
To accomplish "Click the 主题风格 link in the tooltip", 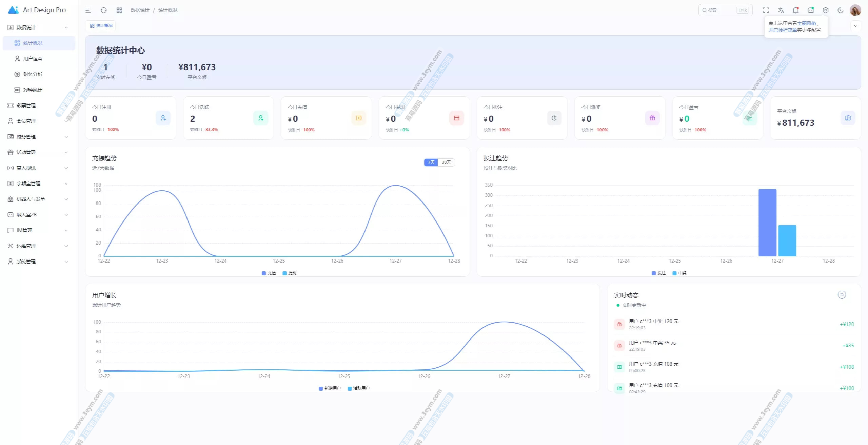I will coord(807,23).
